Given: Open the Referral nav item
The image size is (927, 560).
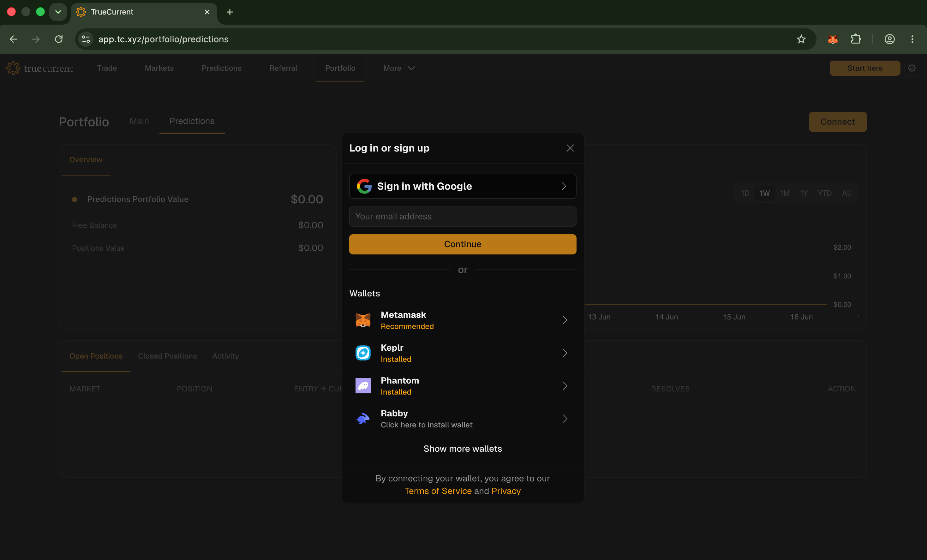Looking at the screenshot, I should [x=283, y=68].
